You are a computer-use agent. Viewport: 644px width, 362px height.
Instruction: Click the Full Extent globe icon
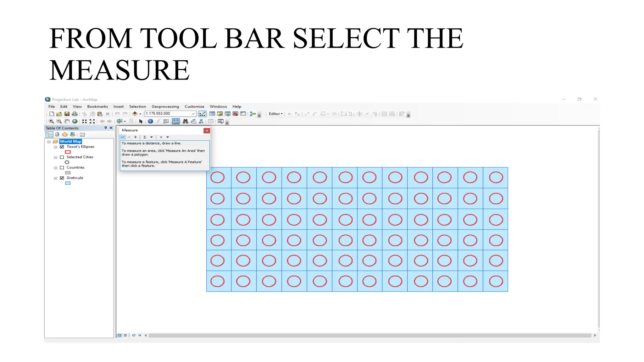coord(75,121)
